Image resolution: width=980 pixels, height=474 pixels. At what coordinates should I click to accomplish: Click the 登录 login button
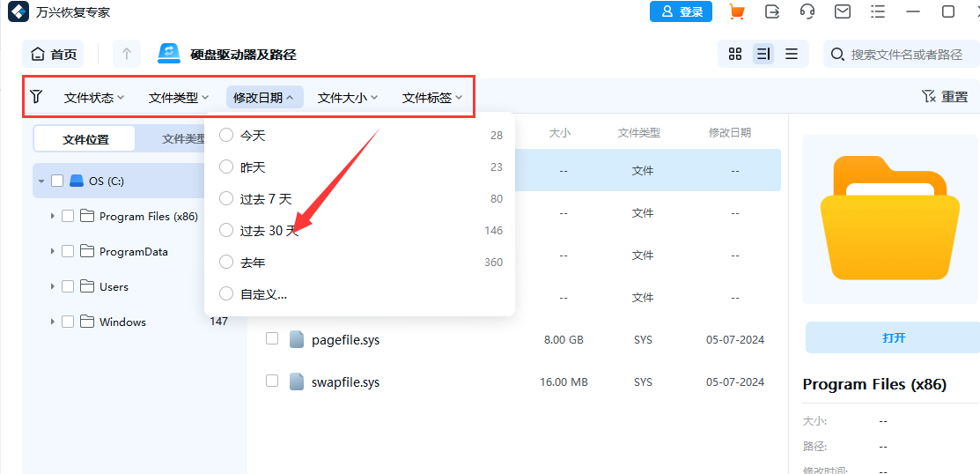682,11
